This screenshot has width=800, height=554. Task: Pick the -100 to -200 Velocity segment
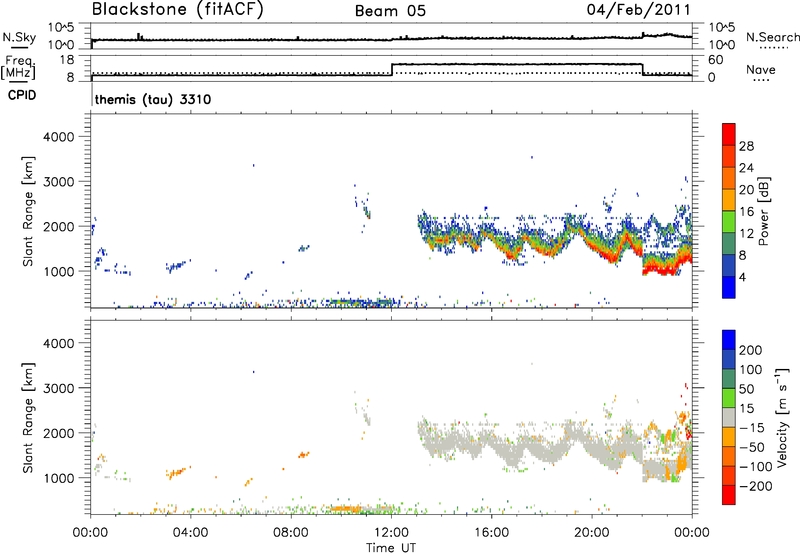point(729,475)
